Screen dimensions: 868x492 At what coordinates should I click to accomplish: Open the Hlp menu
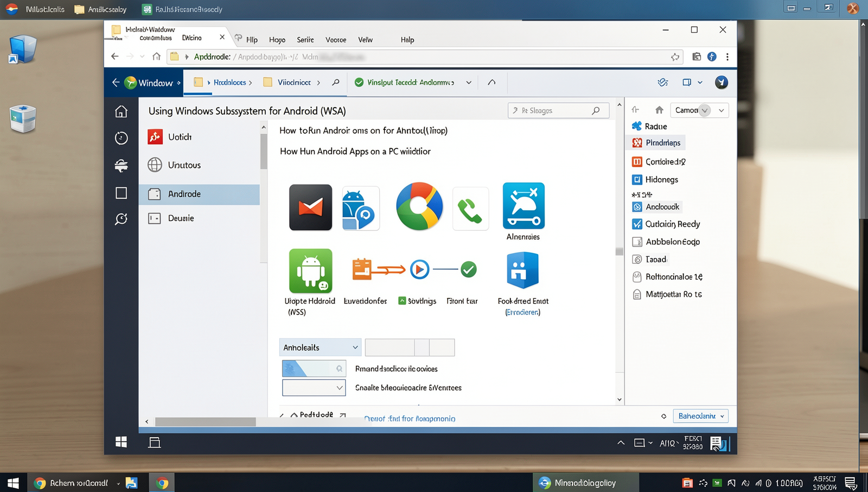[x=252, y=40]
